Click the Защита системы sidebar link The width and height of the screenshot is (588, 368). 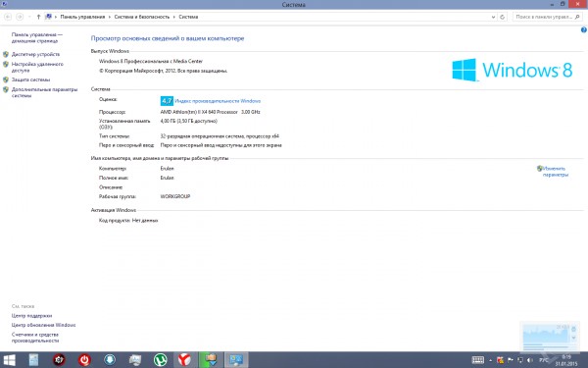point(30,79)
